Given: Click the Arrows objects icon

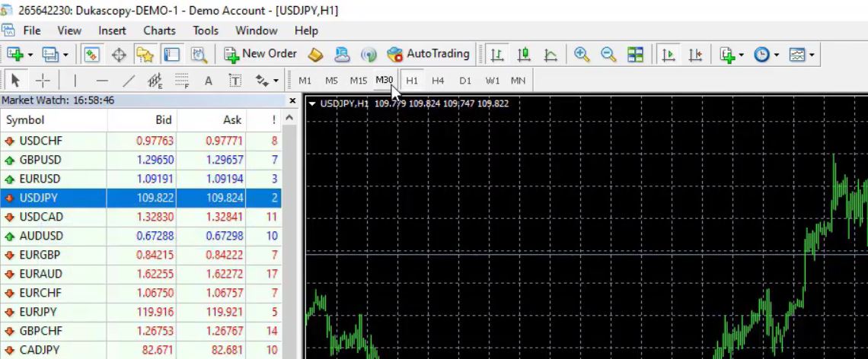Looking at the screenshot, I should (262, 81).
